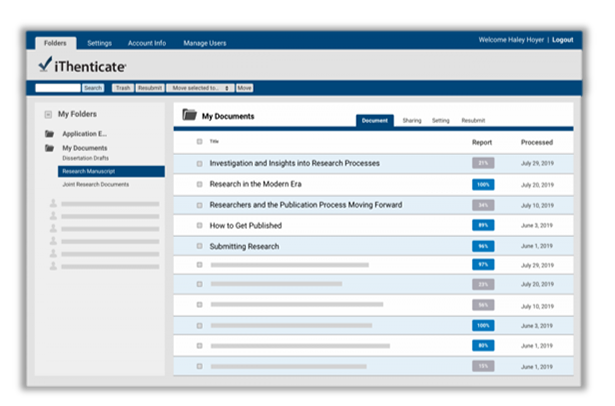The height and width of the screenshot is (406, 615).
Task: Switch to the Setting tab
Action: click(x=441, y=120)
